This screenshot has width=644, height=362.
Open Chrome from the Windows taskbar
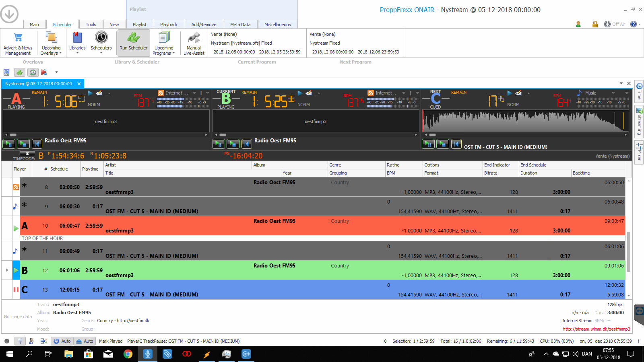(x=128, y=354)
